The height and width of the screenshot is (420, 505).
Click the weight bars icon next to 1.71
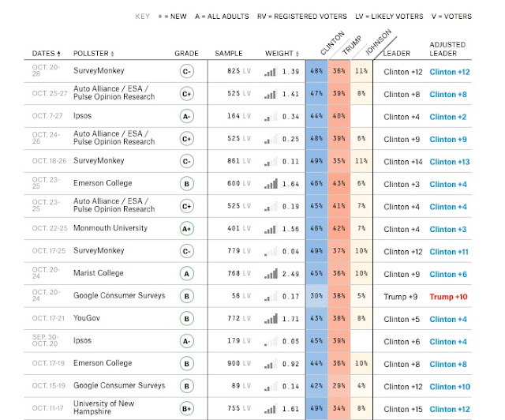tap(271, 319)
